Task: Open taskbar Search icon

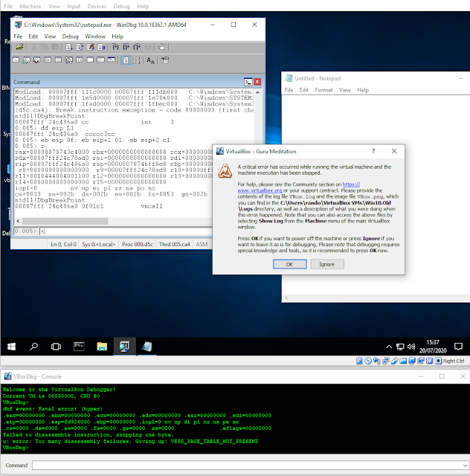Action: click(33, 347)
